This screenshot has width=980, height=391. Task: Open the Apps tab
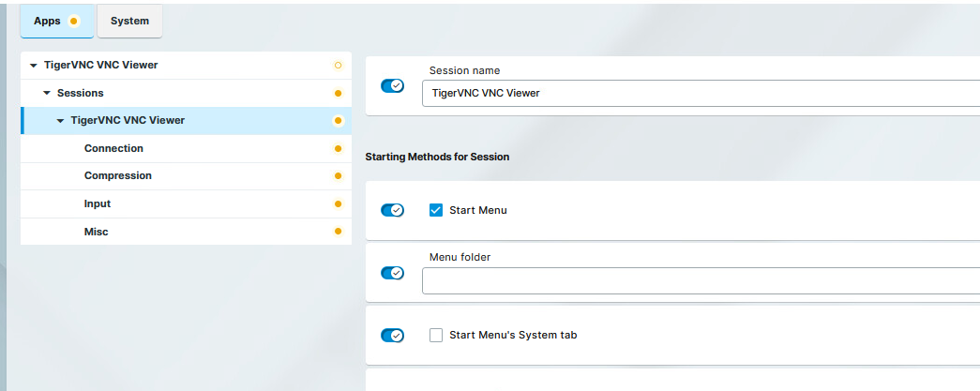pyautogui.click(x=47, y=21)
